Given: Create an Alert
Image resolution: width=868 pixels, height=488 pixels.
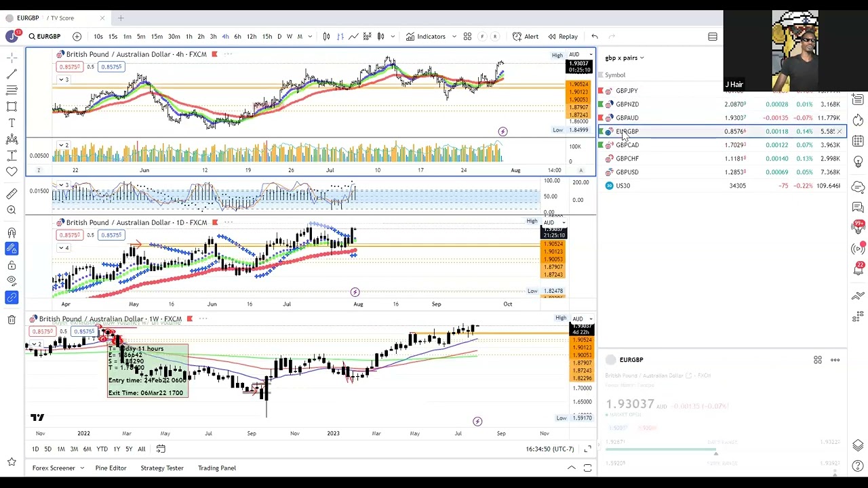Looking at the screenshot, I should pyautogui.click(x=526, y=37).
